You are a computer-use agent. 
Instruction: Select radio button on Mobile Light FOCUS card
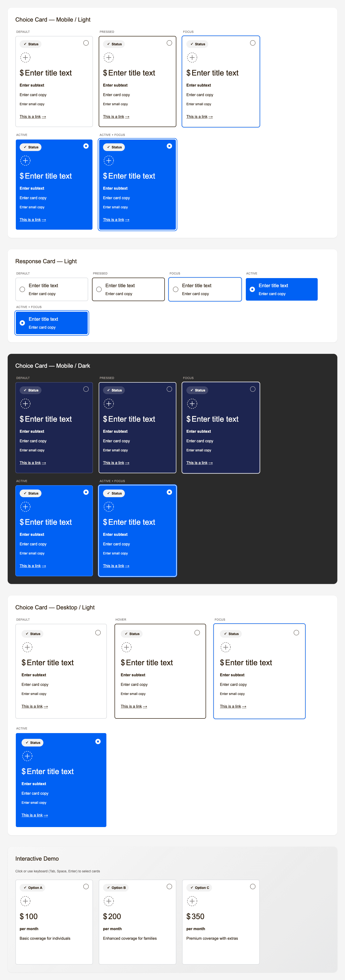pos(253,43)
